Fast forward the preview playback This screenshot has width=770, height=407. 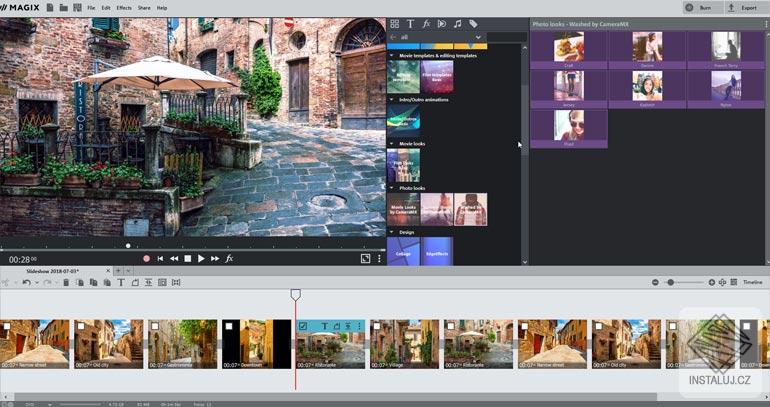pyautogui.click(x=215, y=258)
